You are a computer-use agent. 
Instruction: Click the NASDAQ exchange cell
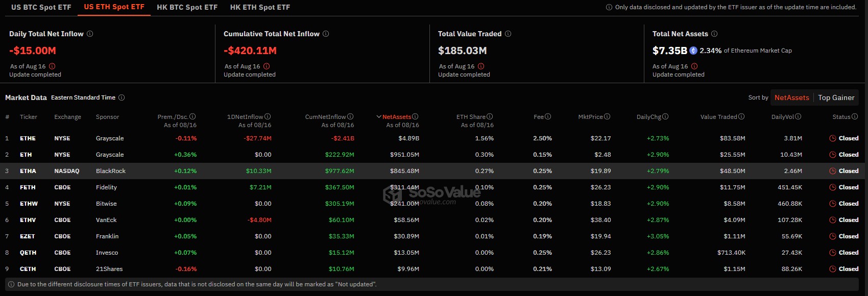tap(67, 171)
